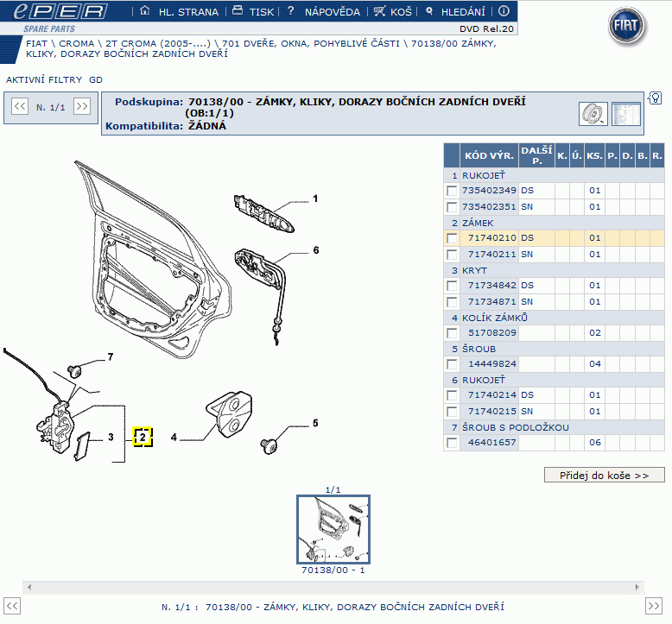Select the 70138/00 - 1 drawing thumbnail

point(333,529)
